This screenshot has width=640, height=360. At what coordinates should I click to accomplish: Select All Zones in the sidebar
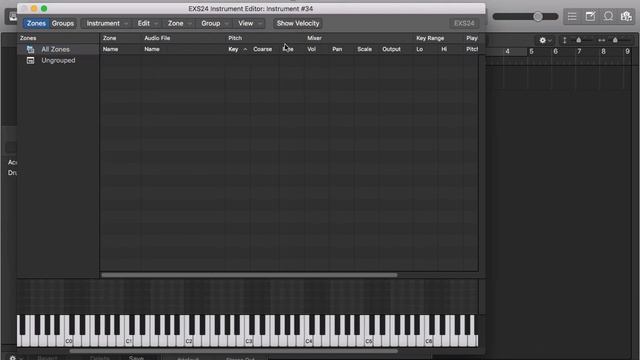click(55, 49)
